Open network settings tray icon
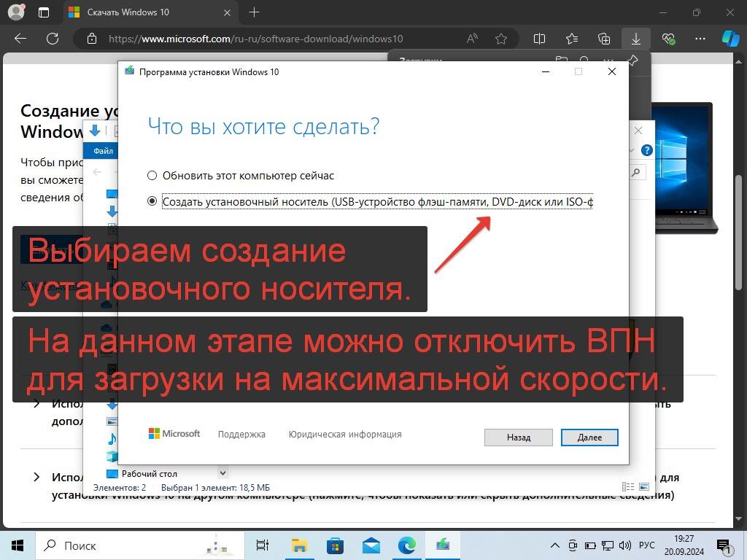This screenshot has height=560, width=747. point(608,545)
